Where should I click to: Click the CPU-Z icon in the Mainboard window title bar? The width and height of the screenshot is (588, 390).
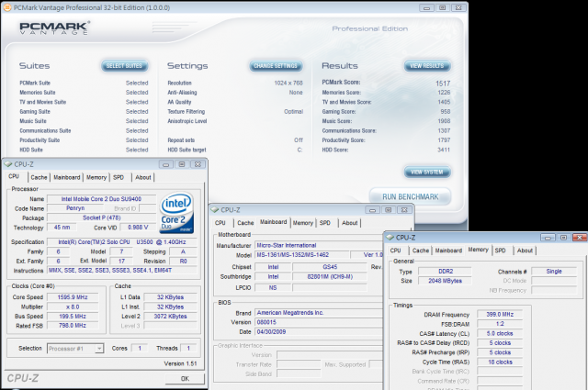tap(215, 210)
